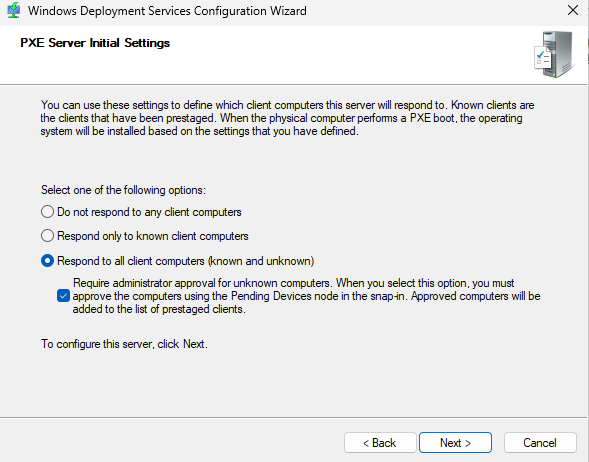Click the introductory paragraph about prestaged clients

coord(287,118)
